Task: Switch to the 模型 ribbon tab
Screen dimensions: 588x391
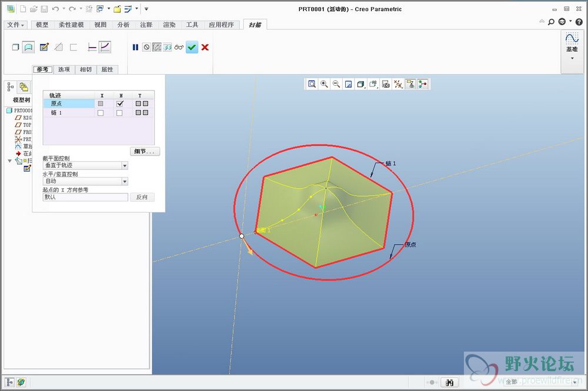Action: point(42,25)
